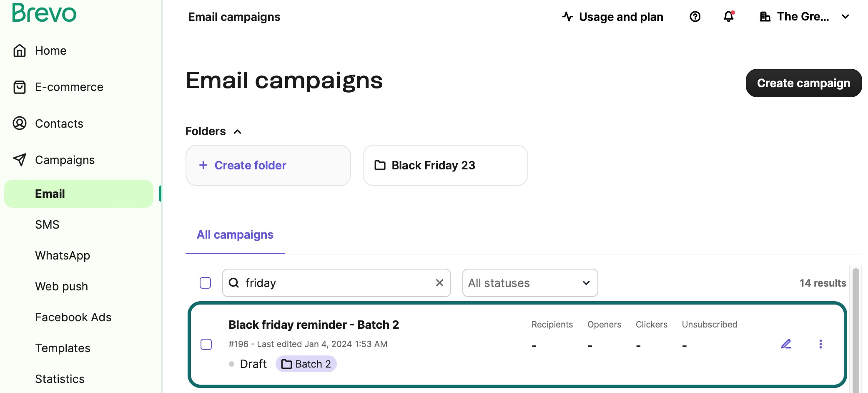Open the help question-mark icon
The height and width of the screenshot is (393, 868).
tap(695, 17)
